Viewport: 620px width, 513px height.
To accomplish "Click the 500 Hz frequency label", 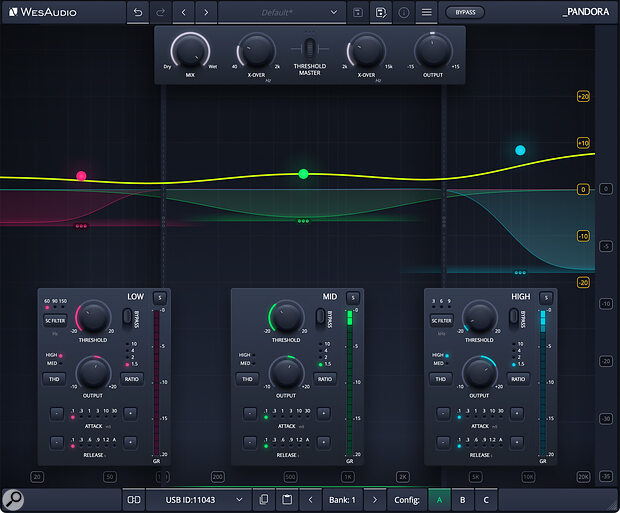I will coord(290,477).
